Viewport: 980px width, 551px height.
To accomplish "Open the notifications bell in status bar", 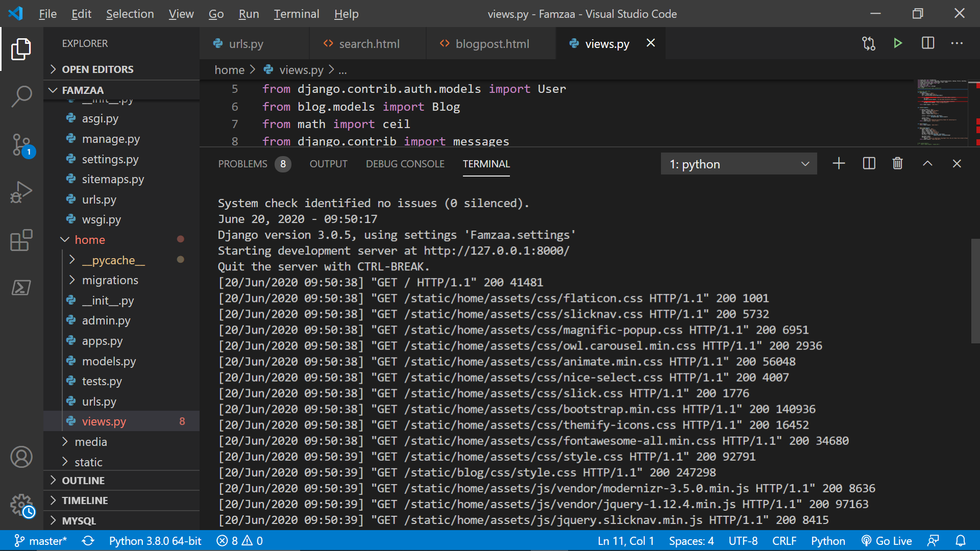I will tap(960, 541).
